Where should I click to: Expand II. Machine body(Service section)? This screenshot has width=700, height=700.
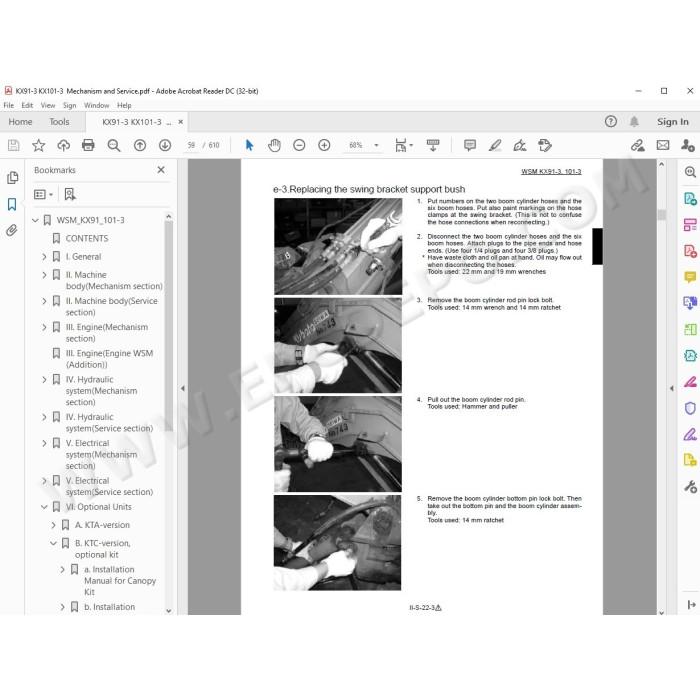[44, 301]
